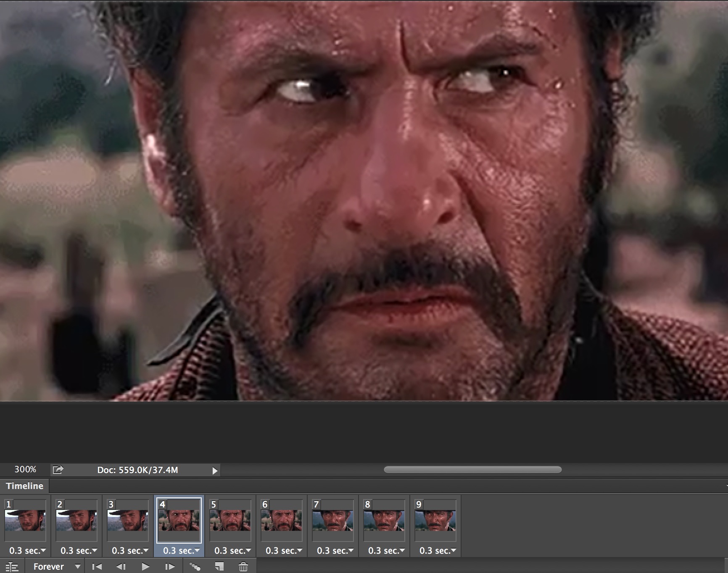Select frame 5 thumbnail in timeline

point(230,521)
